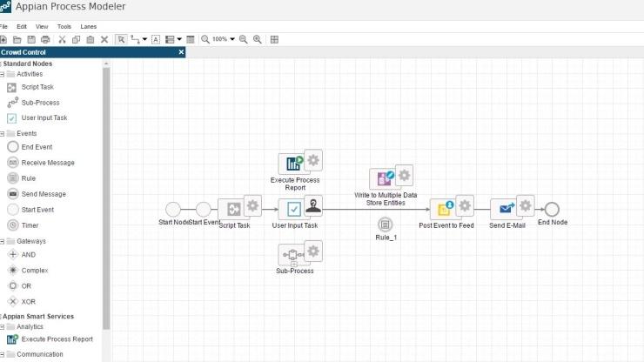Select the pointer selection tool

(x=121, y=39)
